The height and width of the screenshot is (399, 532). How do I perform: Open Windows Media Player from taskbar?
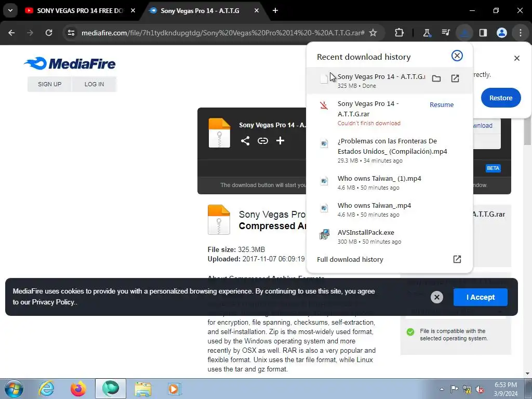175,389
